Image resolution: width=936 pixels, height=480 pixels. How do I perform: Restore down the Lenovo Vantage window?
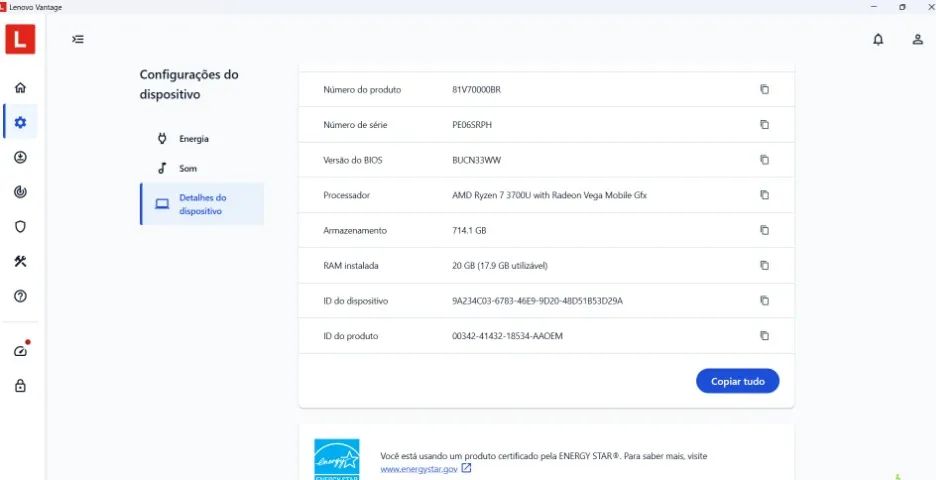tap(902, 7)
